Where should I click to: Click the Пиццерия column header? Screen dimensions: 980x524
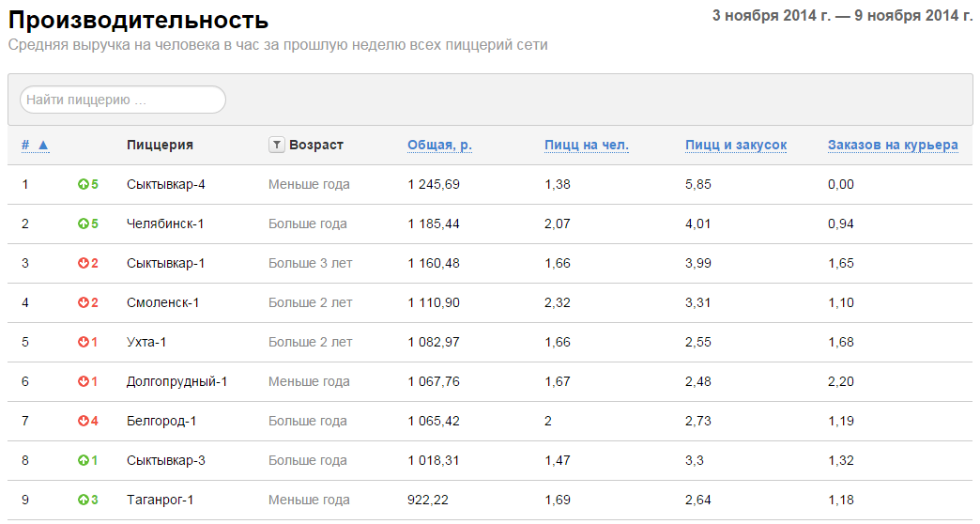160,145
